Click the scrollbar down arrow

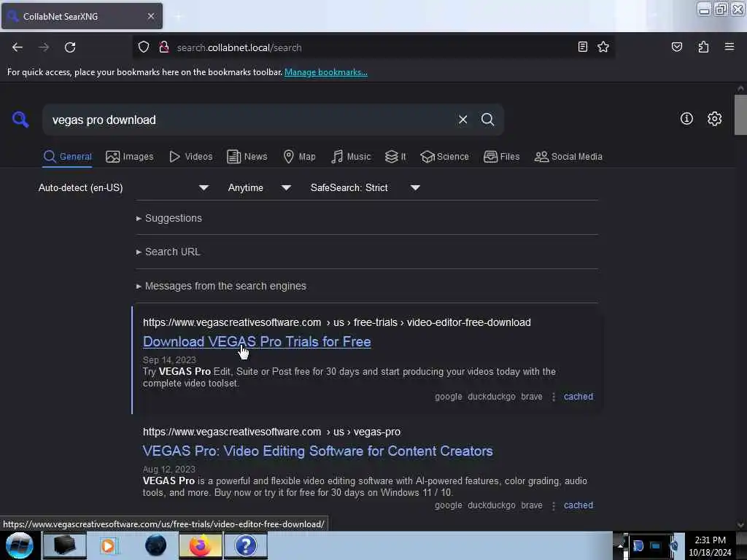740,525
